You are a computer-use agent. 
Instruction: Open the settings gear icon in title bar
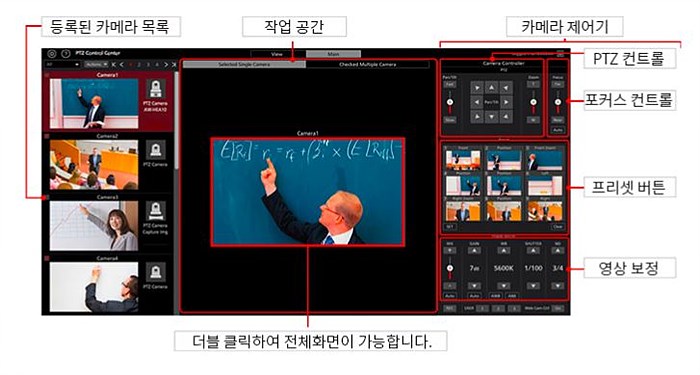(52, 54)
